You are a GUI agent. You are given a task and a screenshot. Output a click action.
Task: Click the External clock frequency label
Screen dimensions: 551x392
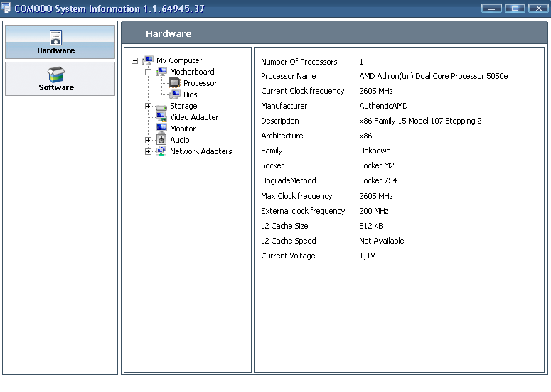(303, 211)
